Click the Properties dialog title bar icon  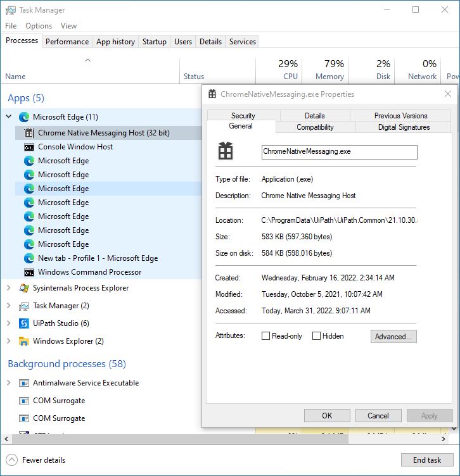coord(212,94)
